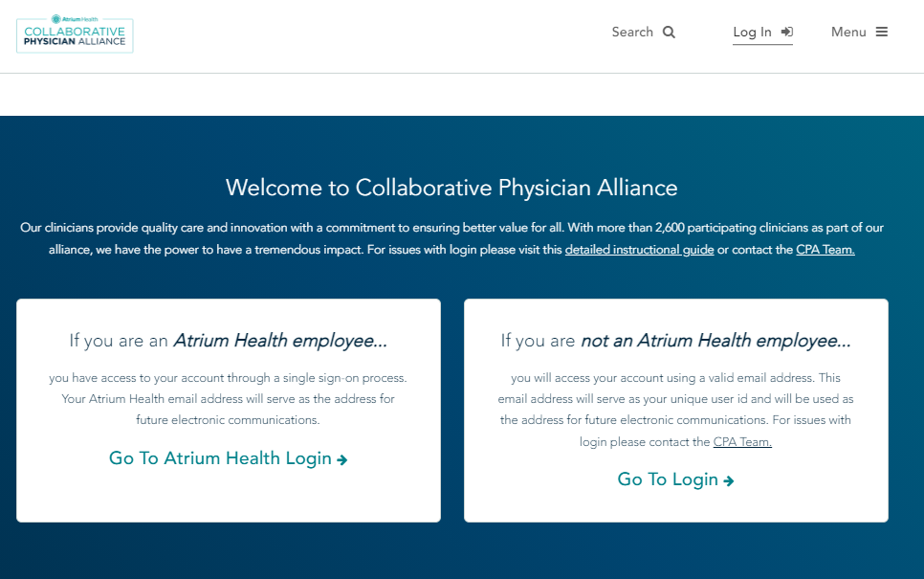924x579 pixels.
Task: Click the arrow after Go To Login
Action: (729, 481)
